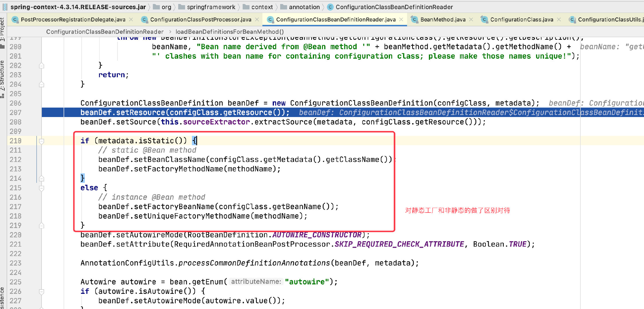Close the PostProcessorRegistrationDelegate.java tab
Image resolution: width=644 pixels, height=309 pixels.
pos(131,19)
